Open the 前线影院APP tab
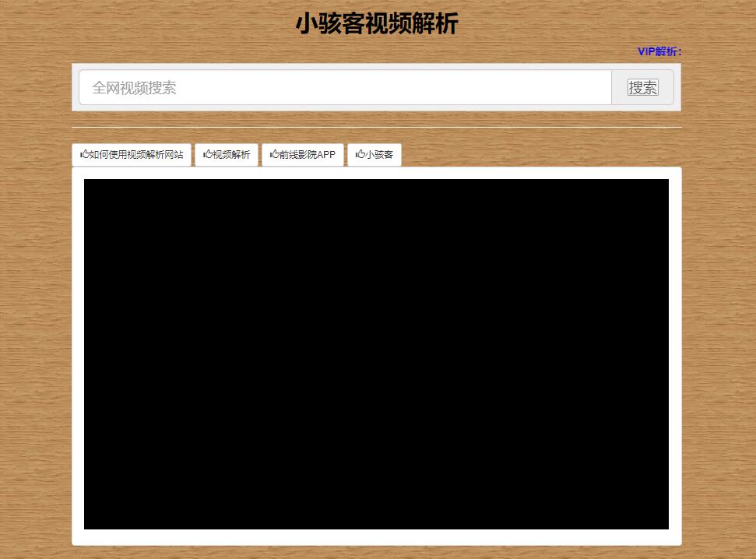Viewport: 756px width, 559px height. coord(303,155)
